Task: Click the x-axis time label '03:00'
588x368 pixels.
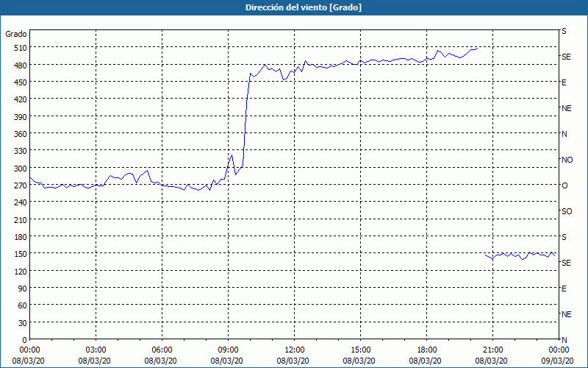Action: [96, 350]
